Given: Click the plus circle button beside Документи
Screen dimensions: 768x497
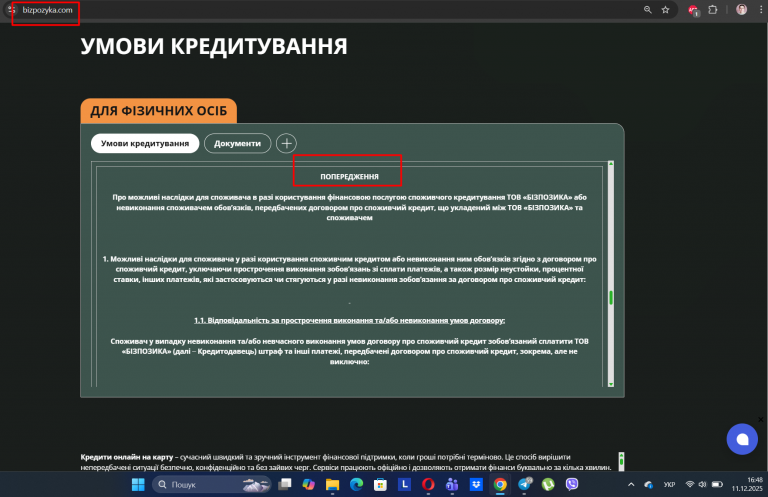Looking at the screenshot, I should [287, 143].
